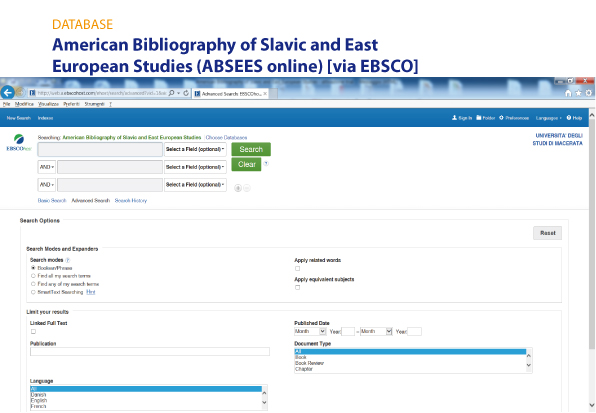Tick Linked Full Text checkbox

(33, 331)
